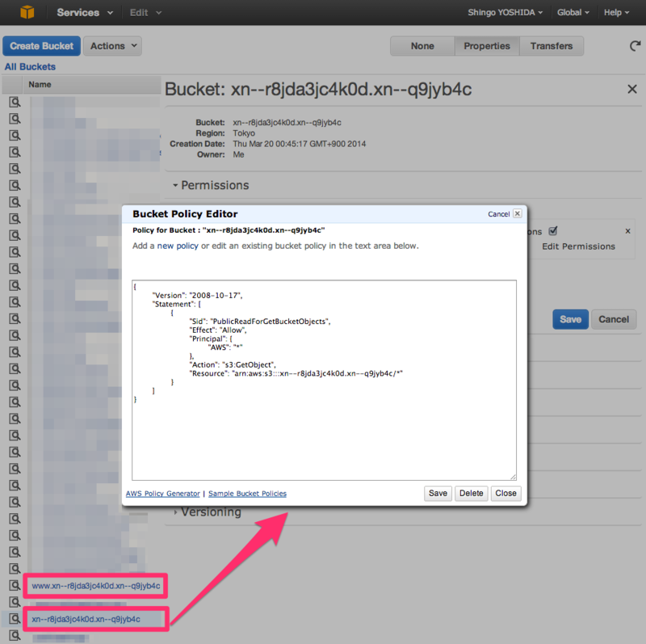This screenshot has height=644, width=646.
Task: Click the new policy link
Action: [x=178, y=246]
